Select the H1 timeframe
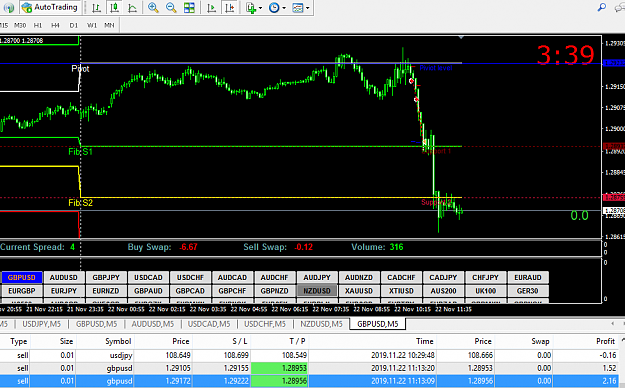This screenshot has height=388, width=625. (38, 25)
